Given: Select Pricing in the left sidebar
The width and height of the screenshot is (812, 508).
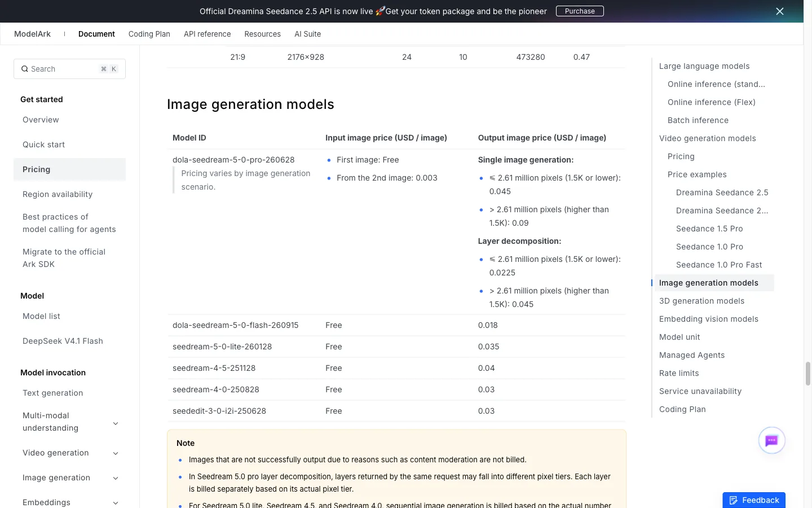Looking at the screenshot, I should point(69,169).
